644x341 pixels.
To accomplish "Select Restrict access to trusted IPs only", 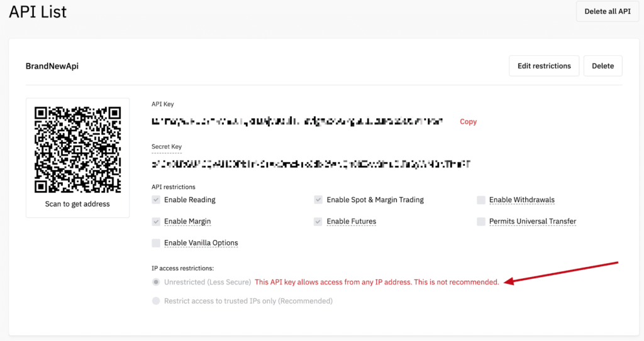I will coord(156,301).
